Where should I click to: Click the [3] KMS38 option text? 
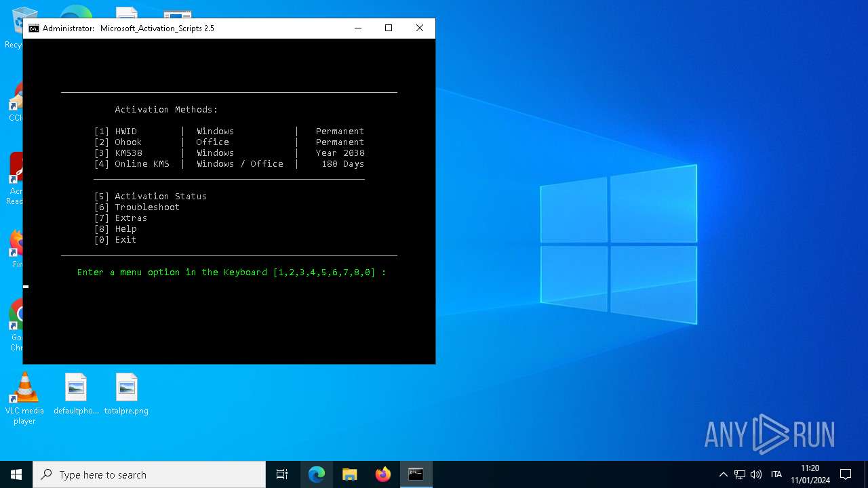point(118,153)
